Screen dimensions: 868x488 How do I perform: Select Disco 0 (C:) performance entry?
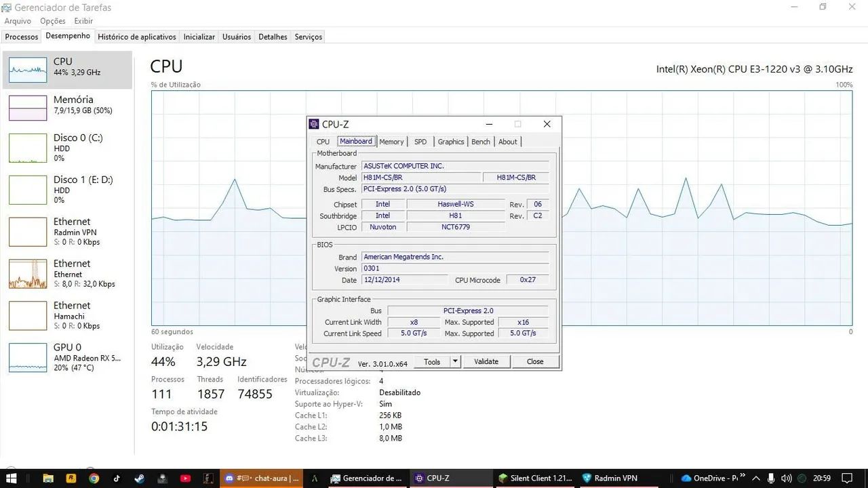coord(68,147)
